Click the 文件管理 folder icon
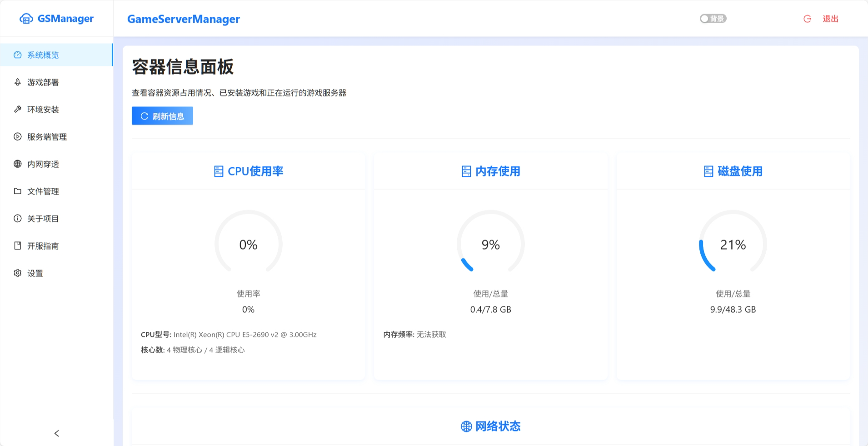The width and height of the screenshot is (868, 446). coord(18,191)
